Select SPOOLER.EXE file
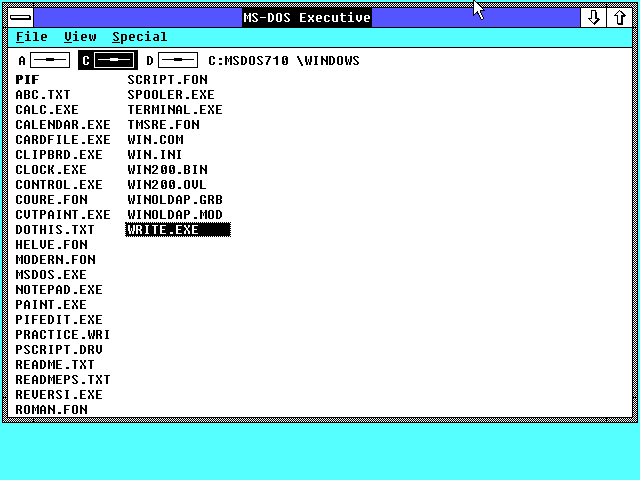This screenshot has height=480, width=640. 171,95
